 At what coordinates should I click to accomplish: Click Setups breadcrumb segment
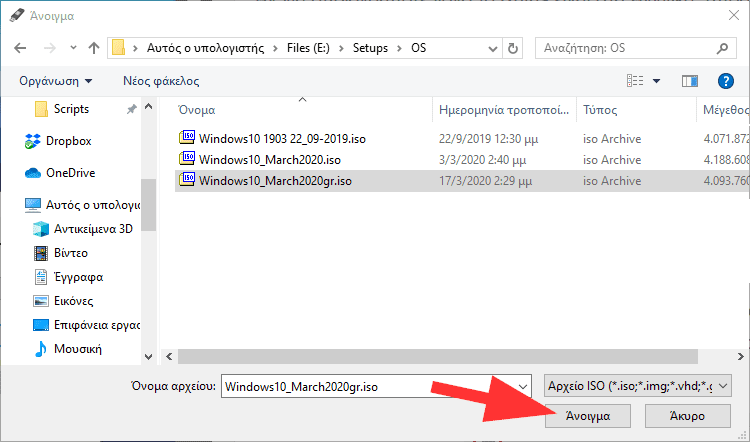click(x=370, y=48)
